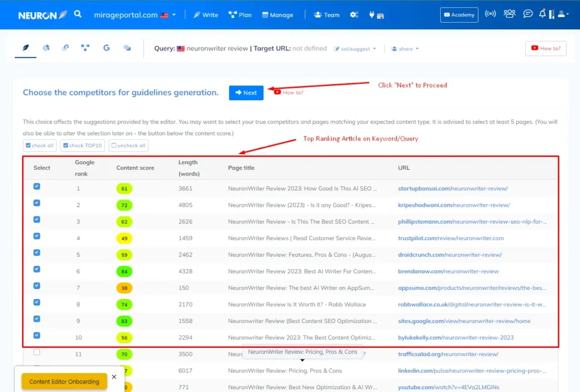Open the brendanaw.com URL link
This screenshot has height=392, width=580.
(x=449, y=271)
